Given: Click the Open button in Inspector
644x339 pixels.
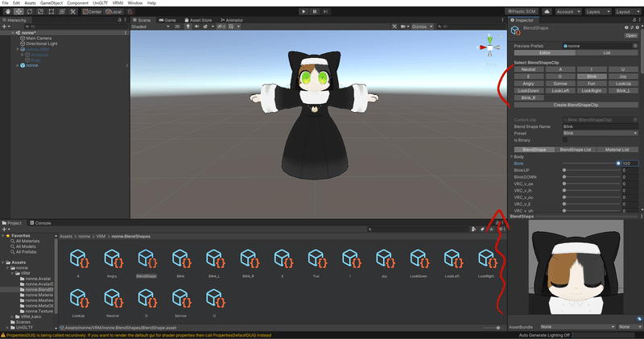Looking at the screenshot, I should 631,35.
